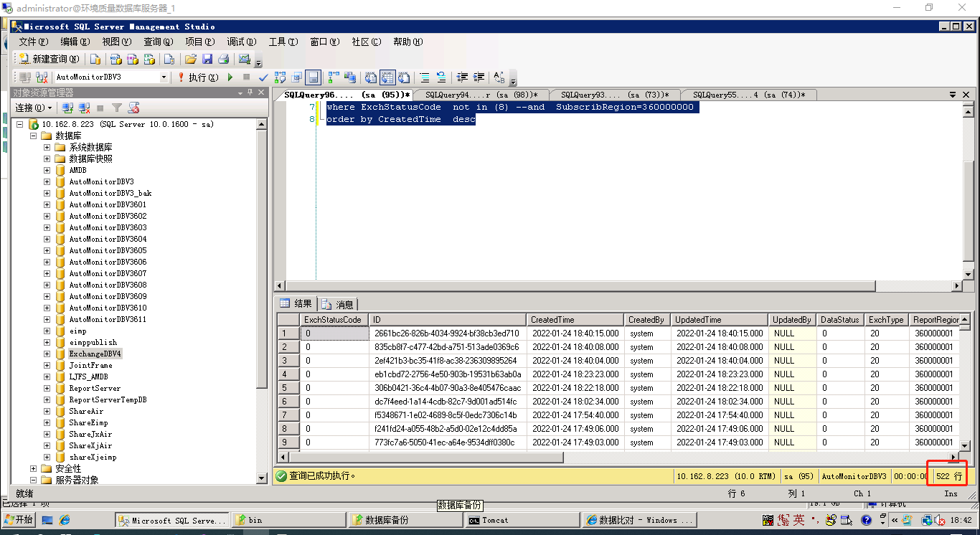The image size is (980, 535).
Task: Expand the 安全性 folder node
Action: (33, 468)
